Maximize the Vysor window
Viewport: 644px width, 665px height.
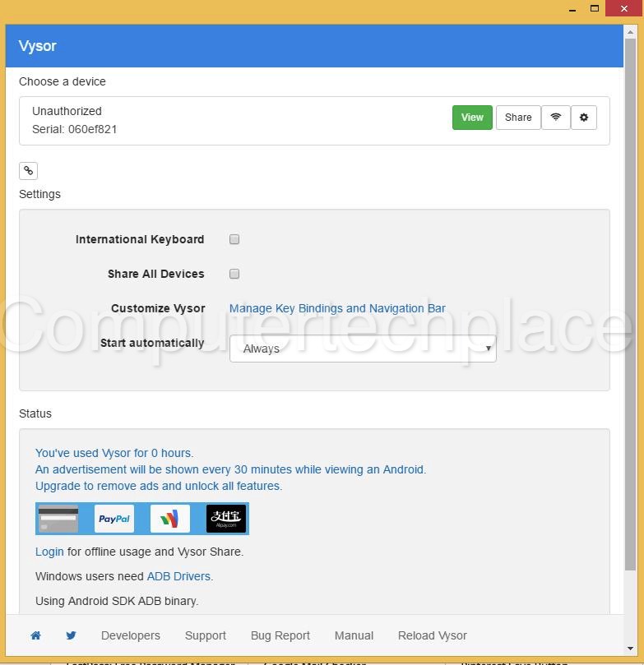coord(595,8)
